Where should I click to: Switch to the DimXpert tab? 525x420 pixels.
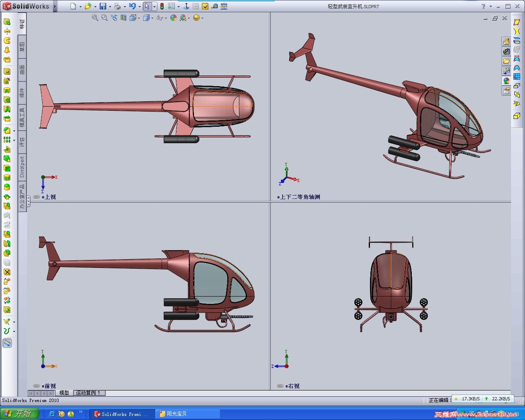pyautogui.click(x=22, y=167)
